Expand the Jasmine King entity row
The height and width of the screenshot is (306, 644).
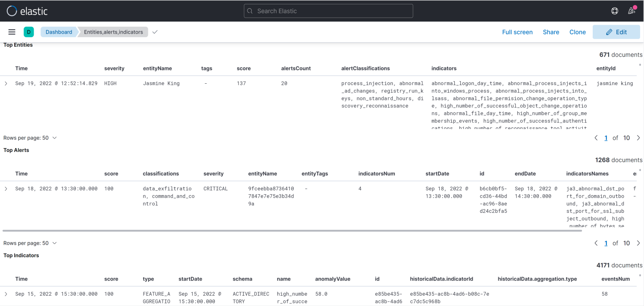[6, 83]
